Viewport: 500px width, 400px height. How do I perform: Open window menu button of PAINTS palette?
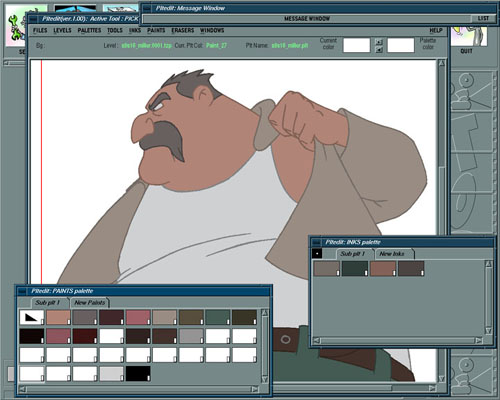point(22,291)
